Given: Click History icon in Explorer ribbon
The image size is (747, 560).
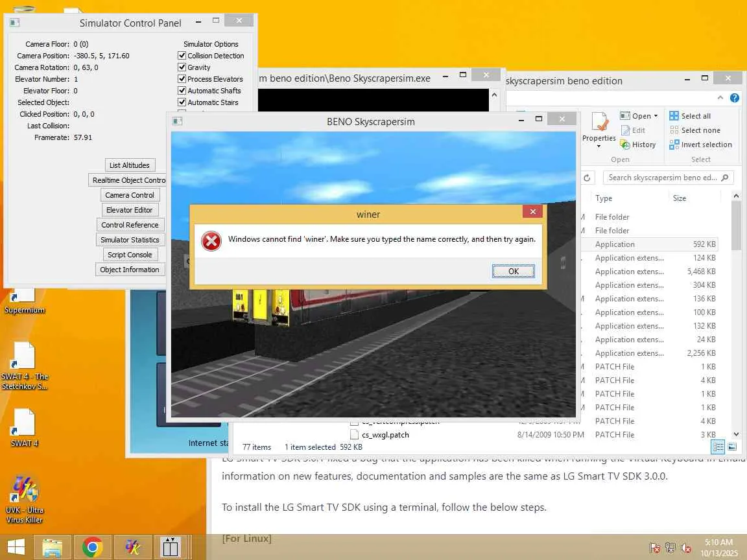Looking at the screenshot, I should 625,145.
